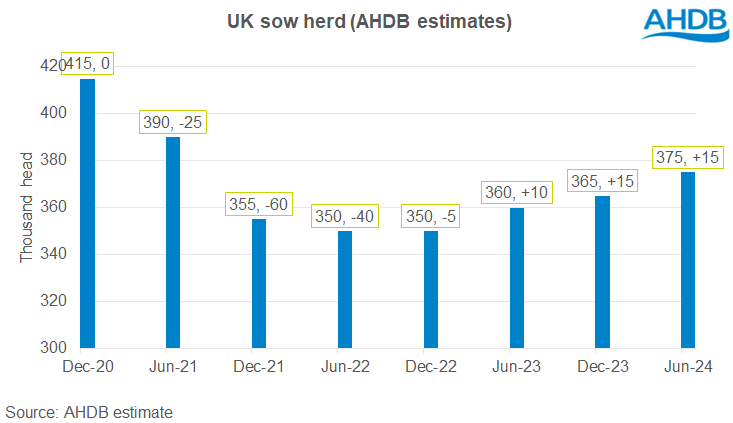Screen dimensions: 733x423
Task: Select the Dec-23 bar
Action: [x=603, y=272]
